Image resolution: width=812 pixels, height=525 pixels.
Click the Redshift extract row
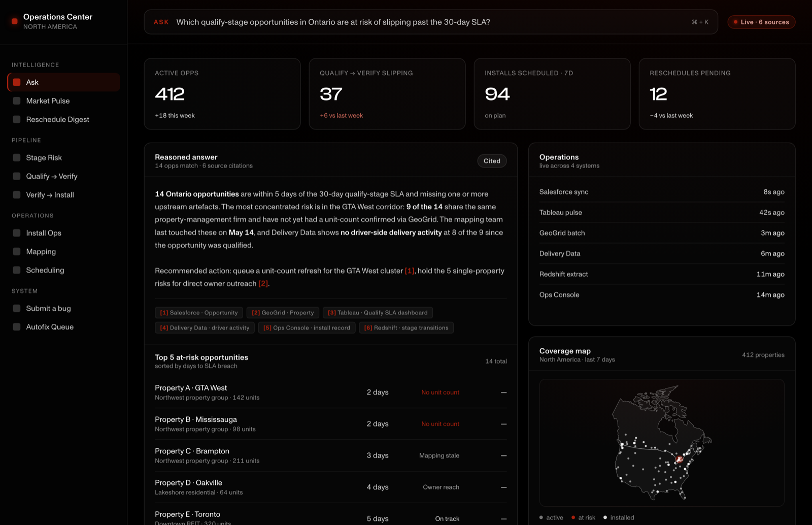[662, 274]
